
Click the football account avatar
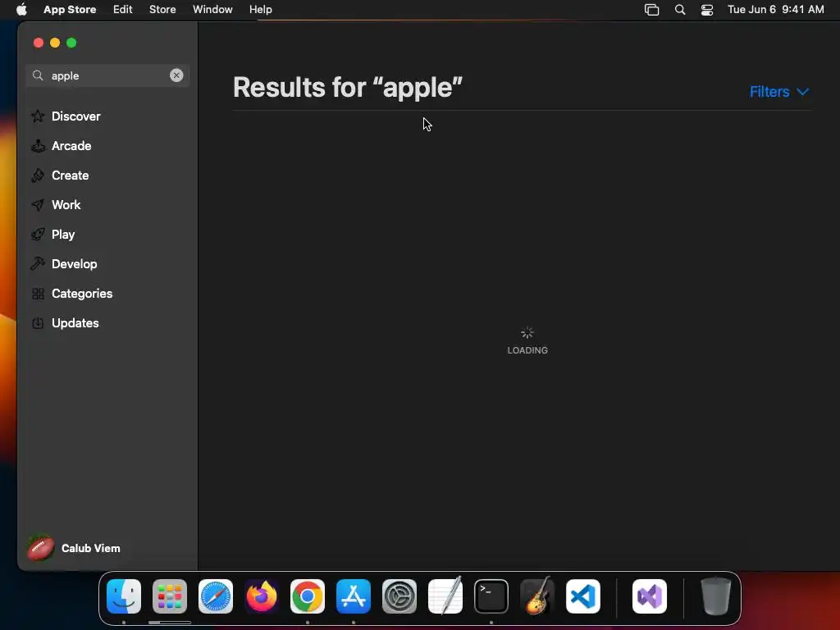click(41, 548)
